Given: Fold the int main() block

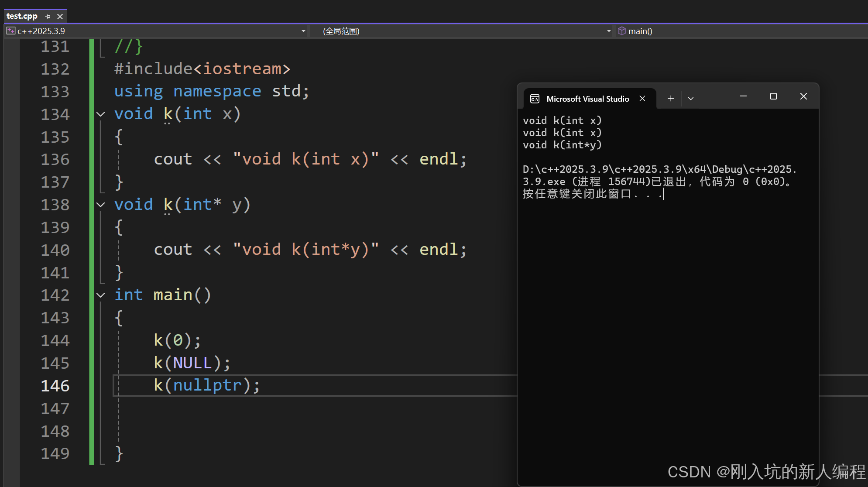Looking at the screenshot, I should point(101,295).
